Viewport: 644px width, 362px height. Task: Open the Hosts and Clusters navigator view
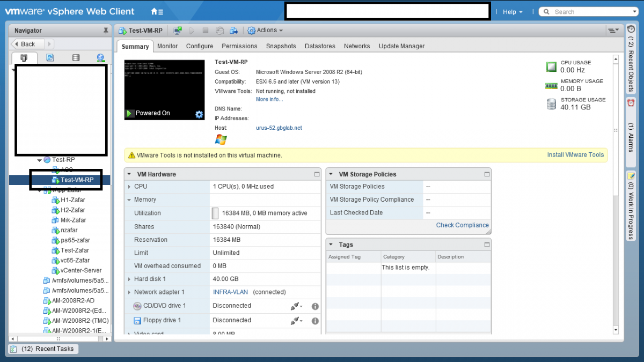[x=24, y=57]
